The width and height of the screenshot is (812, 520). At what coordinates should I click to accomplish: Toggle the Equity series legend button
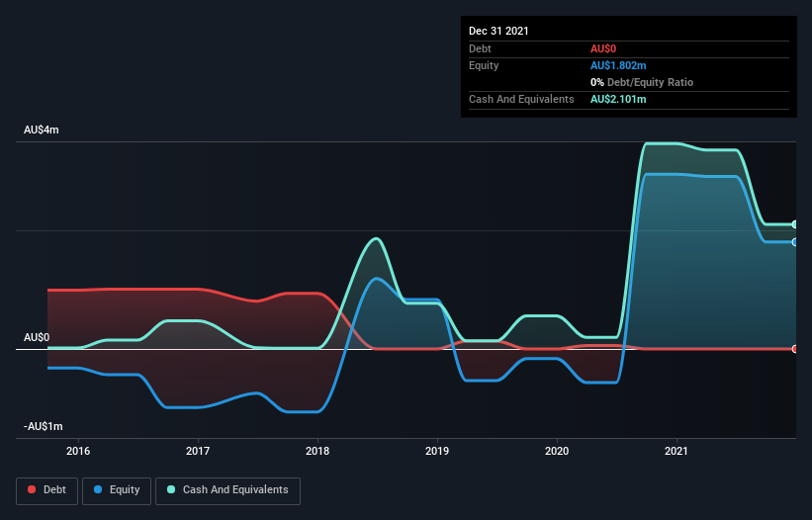click(117, 490)
